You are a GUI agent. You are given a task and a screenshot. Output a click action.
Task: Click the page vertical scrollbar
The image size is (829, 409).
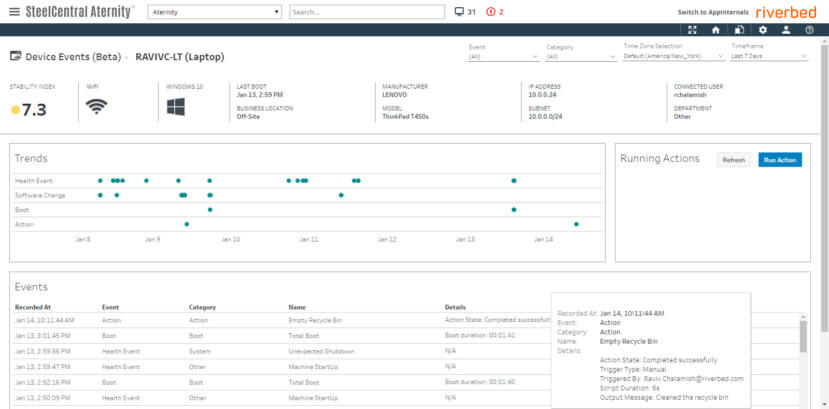pos(824,188)
